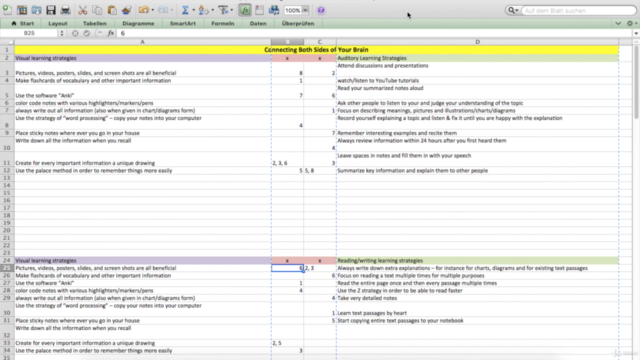Viewport: 640px width, 360px height.
Task: Click the fx insert function icon
Action: [111, 33]
